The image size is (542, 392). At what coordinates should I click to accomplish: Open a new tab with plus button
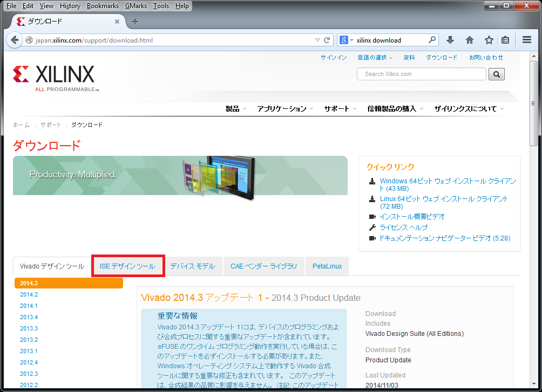135,22
